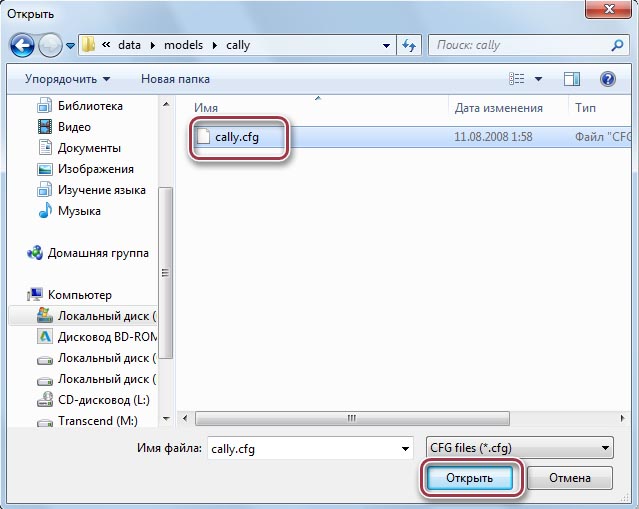639x509 pixels.
Task: Expand the arrow between models and cally
Action: (x=215, y=45)
